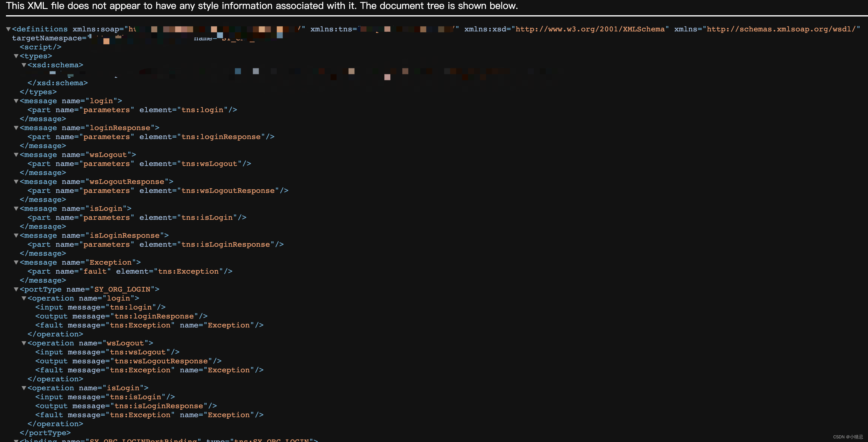Collapse the loginResponse message node

(16, 128)
